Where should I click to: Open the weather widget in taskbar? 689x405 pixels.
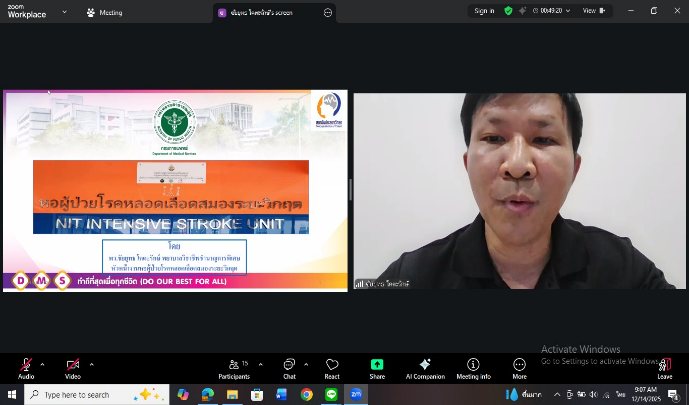point(524,394)
